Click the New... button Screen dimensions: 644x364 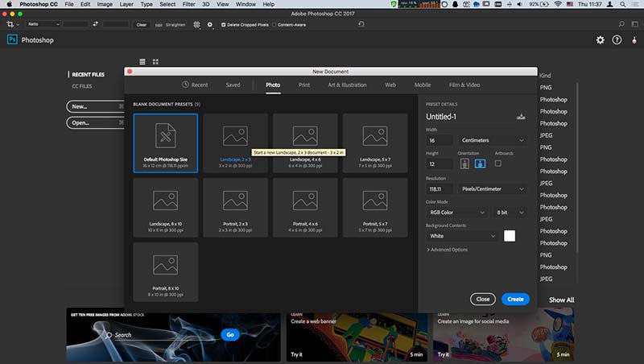(x=95, y=106)
